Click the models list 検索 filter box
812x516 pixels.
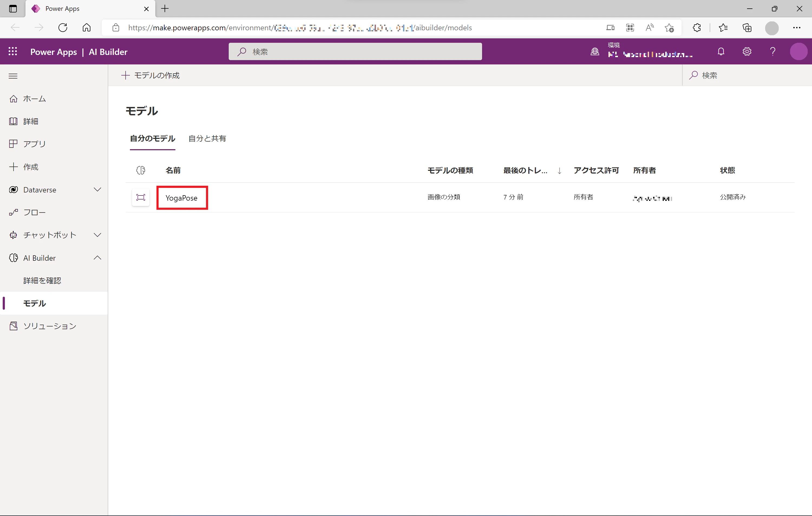coord(747,75)
